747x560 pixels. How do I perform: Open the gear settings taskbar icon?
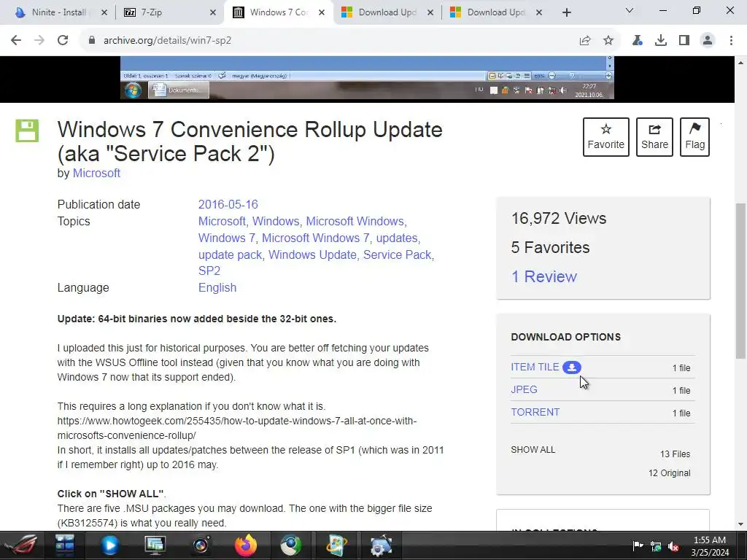[381, 545]
